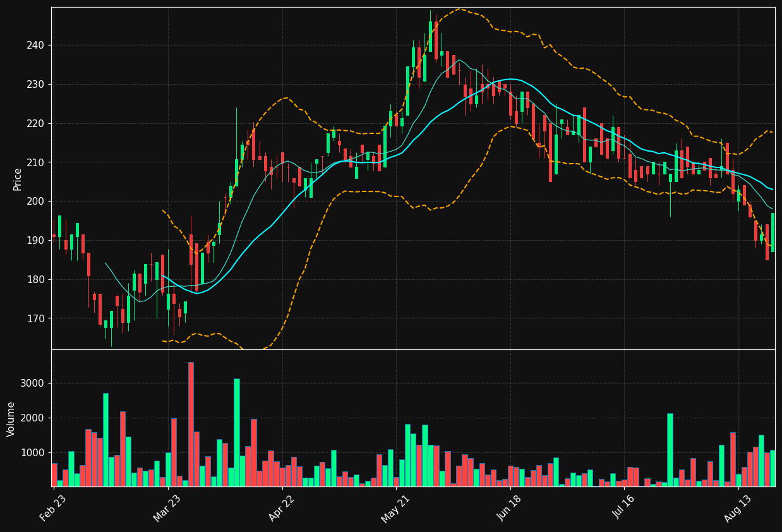
Task: Click the 2000 volume tick label
Action: coord(32,418)
